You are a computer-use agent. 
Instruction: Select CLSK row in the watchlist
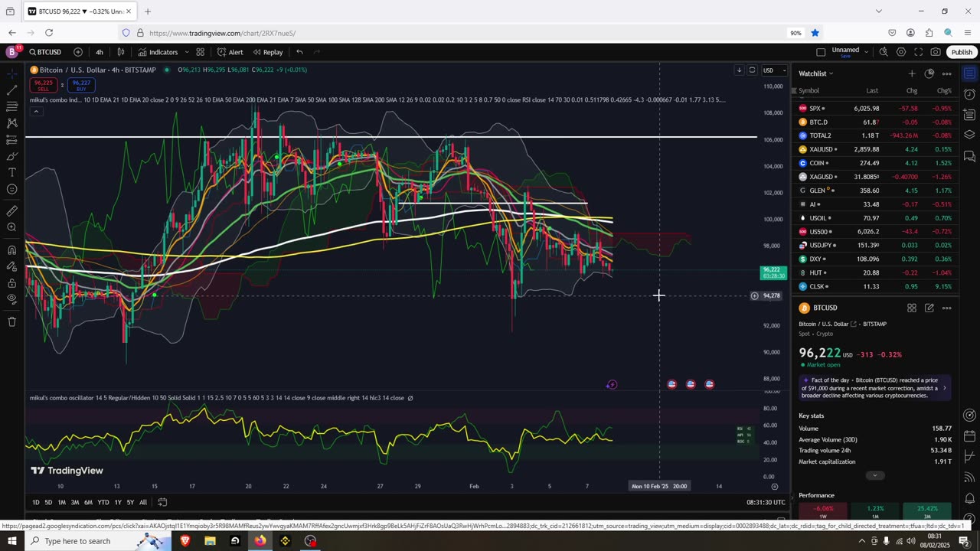874,286
